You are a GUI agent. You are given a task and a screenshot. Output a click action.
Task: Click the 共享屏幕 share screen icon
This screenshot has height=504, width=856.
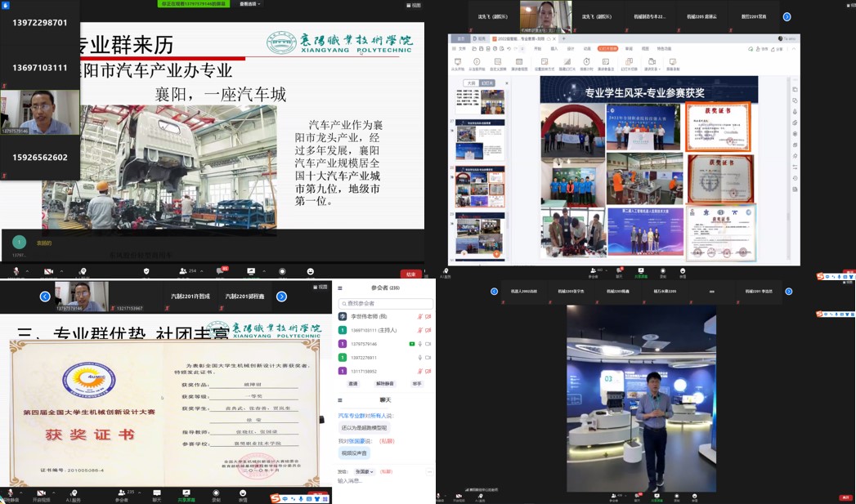point(186,494)
